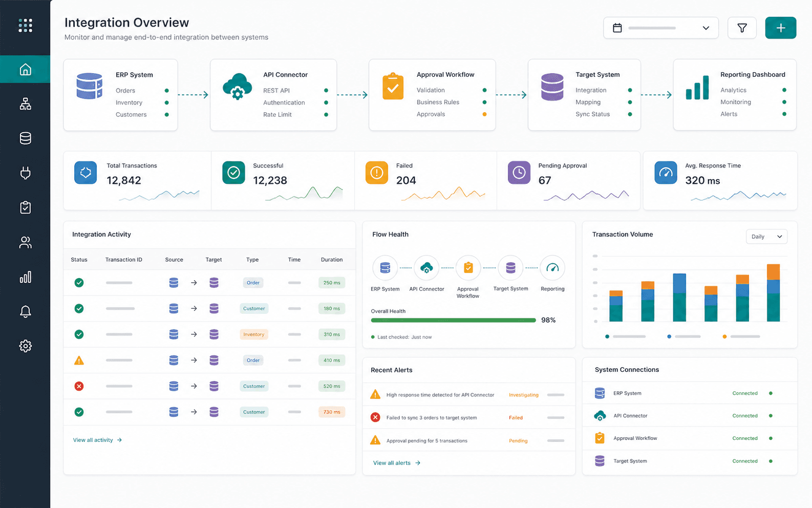Sort by Duration column header
Screen dimensions: 812x508
coord(332,260)
